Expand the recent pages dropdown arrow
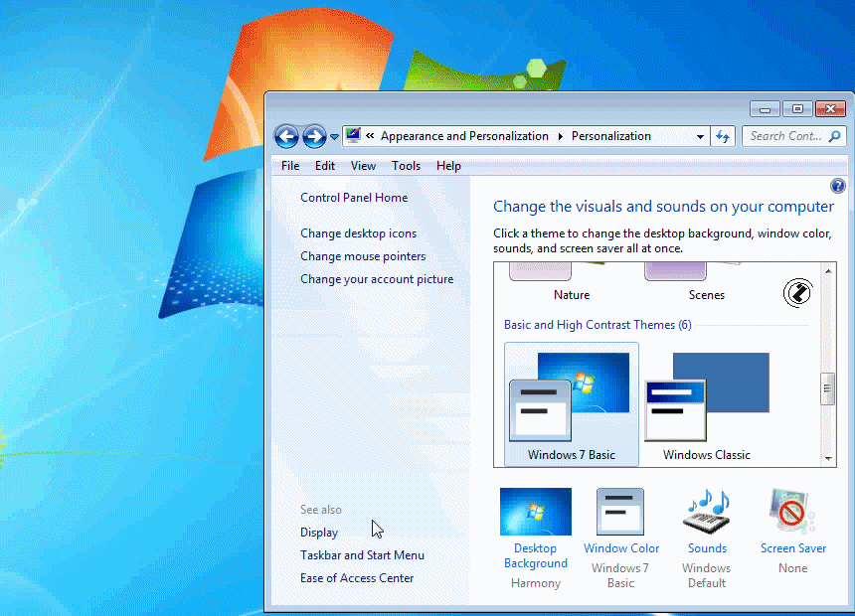 (x=334, y=137)
